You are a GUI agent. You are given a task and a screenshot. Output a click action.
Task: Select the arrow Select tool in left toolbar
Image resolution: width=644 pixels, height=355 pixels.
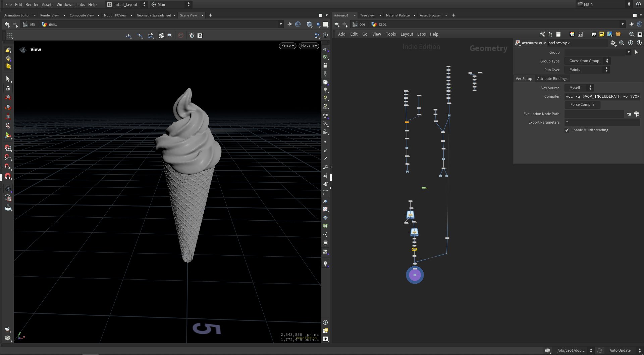8,79
